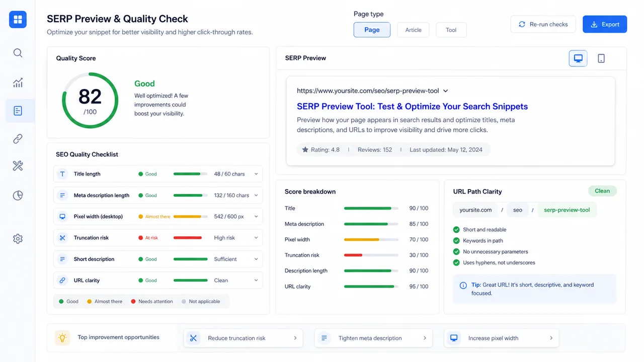
Task: Click the Last updated May 12, 2024 text
Action: [446, 150]
